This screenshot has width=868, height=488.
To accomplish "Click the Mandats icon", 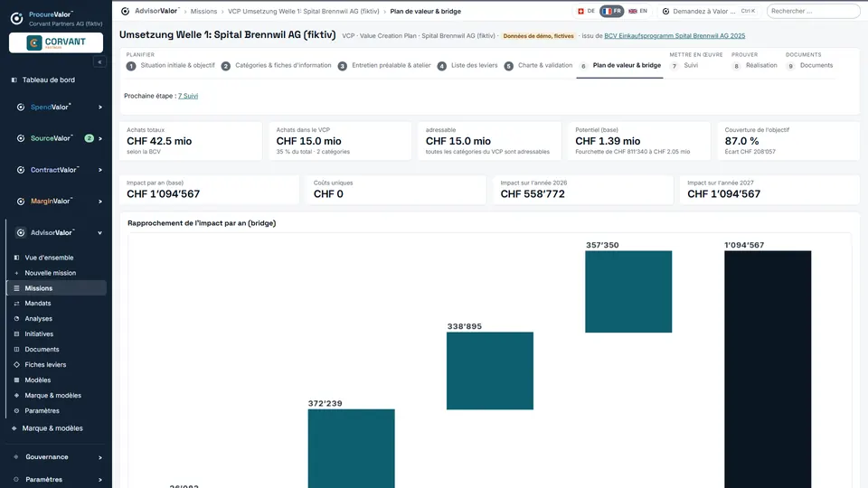I will tap(16, 304).
